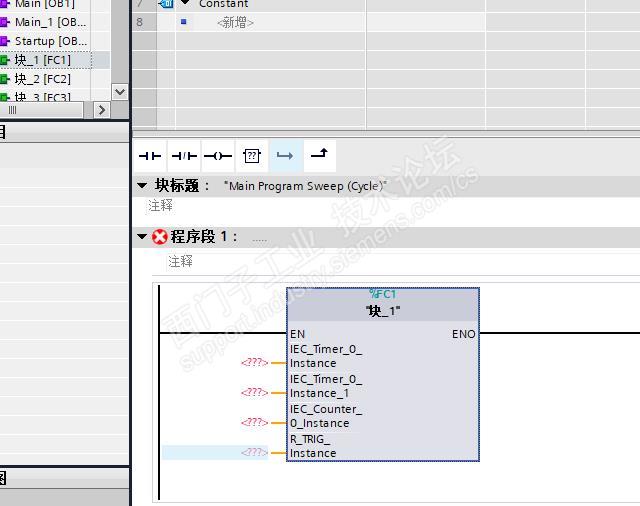Viewport: 640px width, 506px height.
Task: Click the R_TRIG_Instance parameter label
Action: (x=313, y=446)
